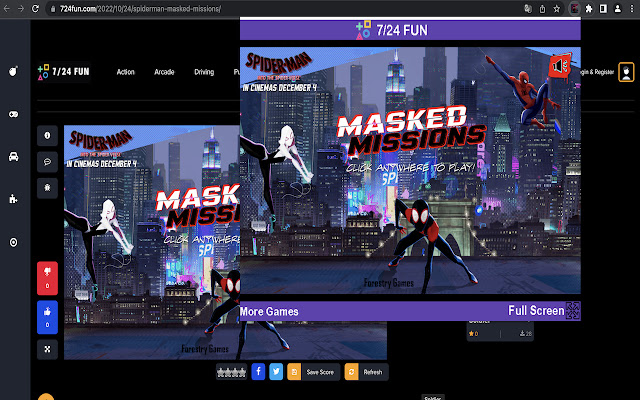Click the 7/24 FUN popup header banner
This screenshot has width=640, height=400.
pyautogui.click(x=410, y=30)
